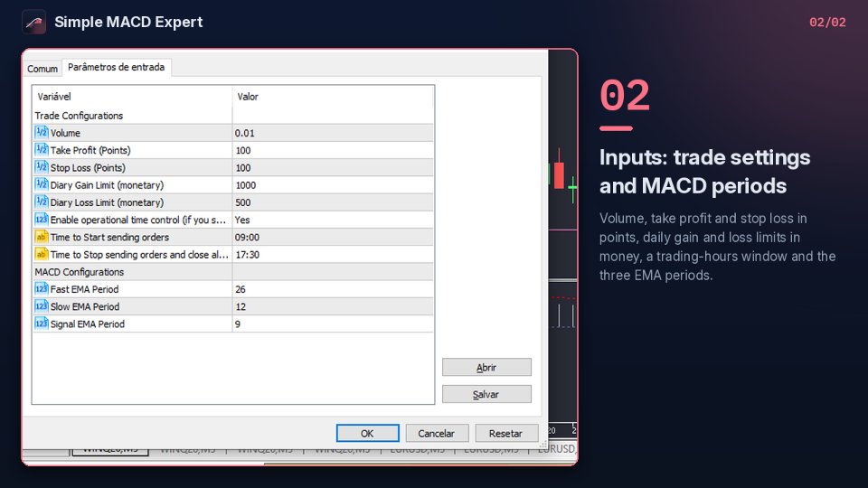The image size is (868, 488).
Task: Edit the Volume value 0.01
Action: point(333,133)
